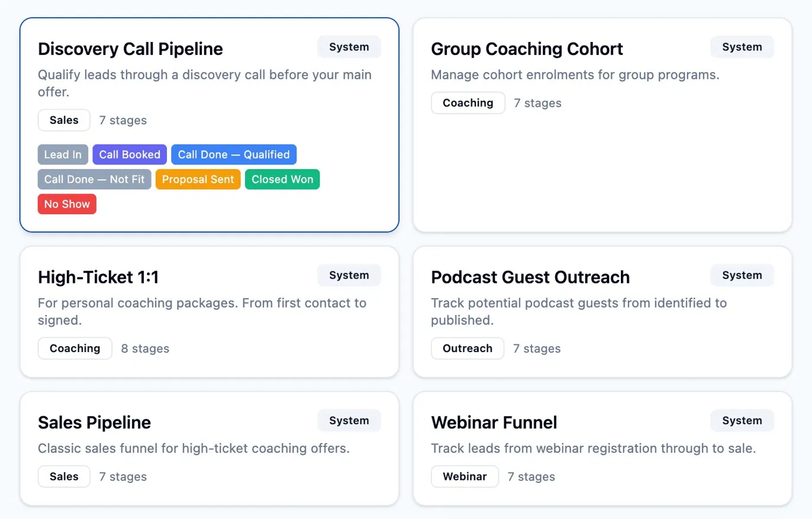Click the Webinar tag on Webinar Funnel

tap(465, 476)
